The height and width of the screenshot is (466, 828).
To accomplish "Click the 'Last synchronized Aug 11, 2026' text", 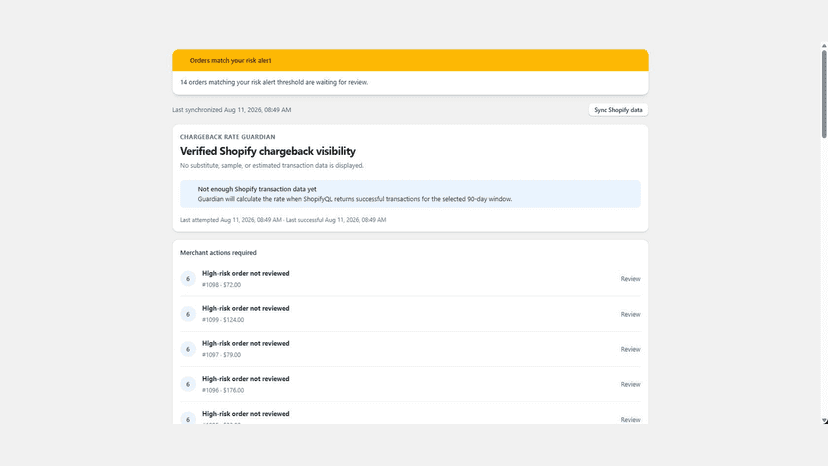I will 231,110.
